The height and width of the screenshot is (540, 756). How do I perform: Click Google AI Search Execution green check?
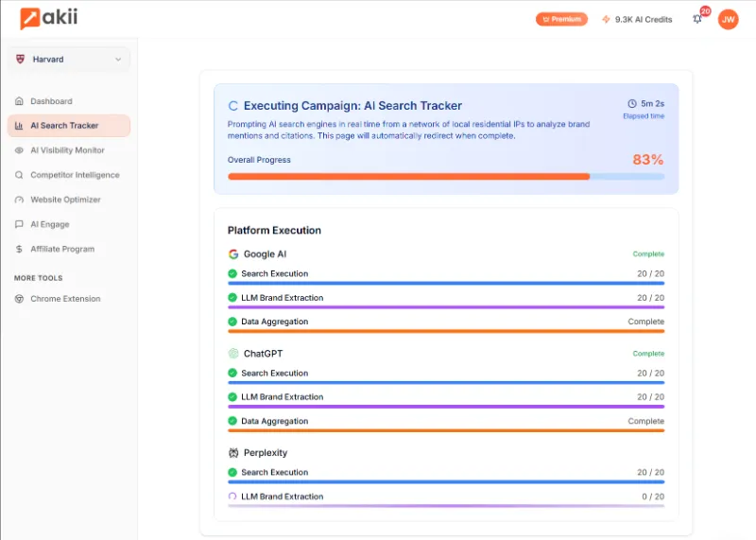232,273
